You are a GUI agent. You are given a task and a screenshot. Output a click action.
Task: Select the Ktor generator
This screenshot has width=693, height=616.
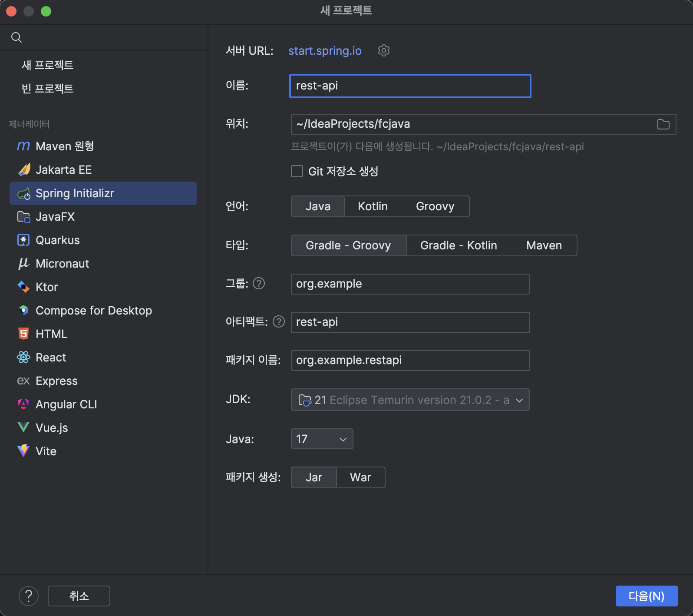(46, 287)
